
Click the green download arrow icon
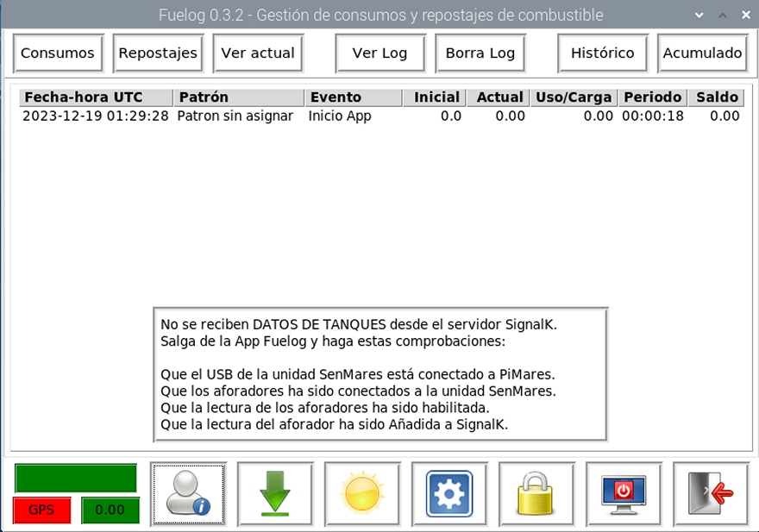pos(275,494)
